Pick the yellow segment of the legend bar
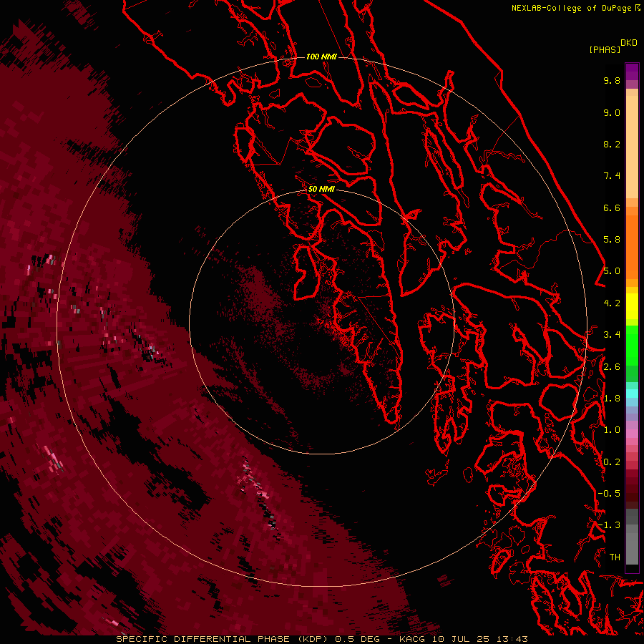 pos(632,306)
